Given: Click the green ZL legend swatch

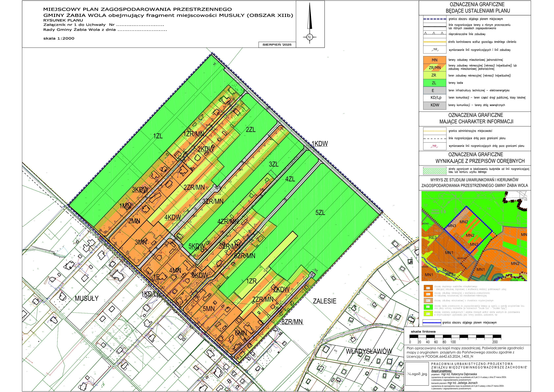Looking at the screenshot, I should 435,83.
